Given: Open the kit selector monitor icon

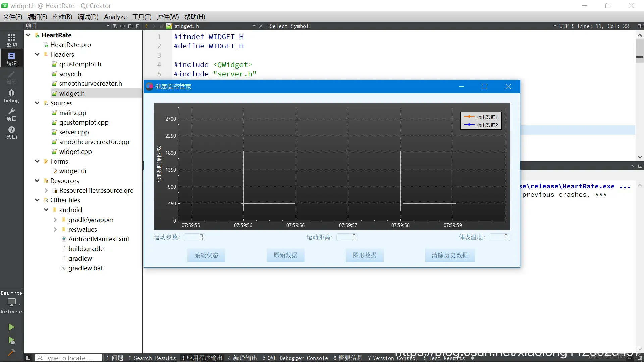Looking at the screenshot, I should (12, 302).
